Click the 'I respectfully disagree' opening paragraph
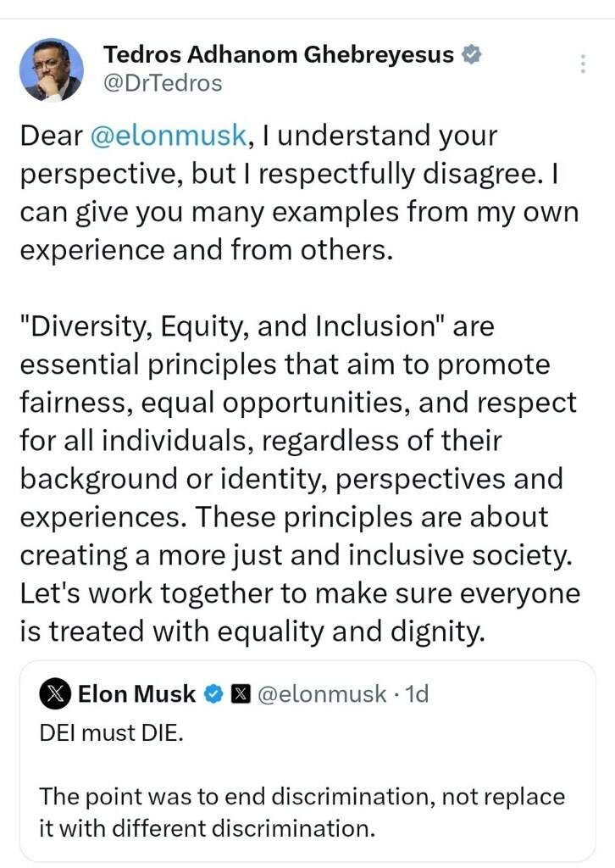This screenshot has height=868, width=615. point(299,192)
